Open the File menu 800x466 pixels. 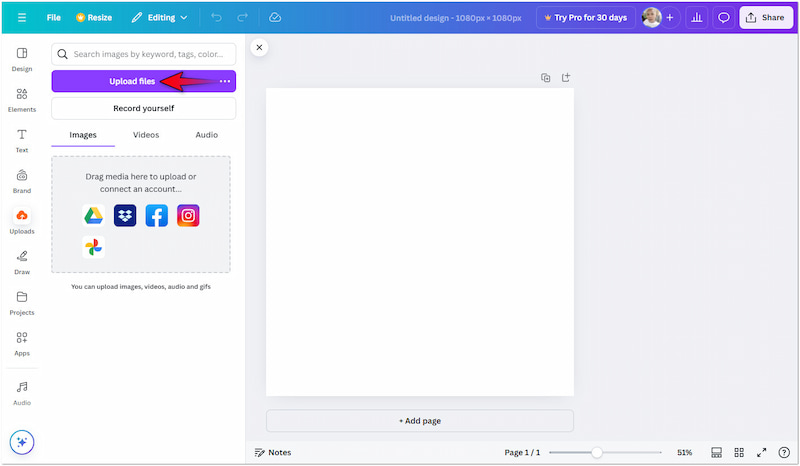coord(54,18)
